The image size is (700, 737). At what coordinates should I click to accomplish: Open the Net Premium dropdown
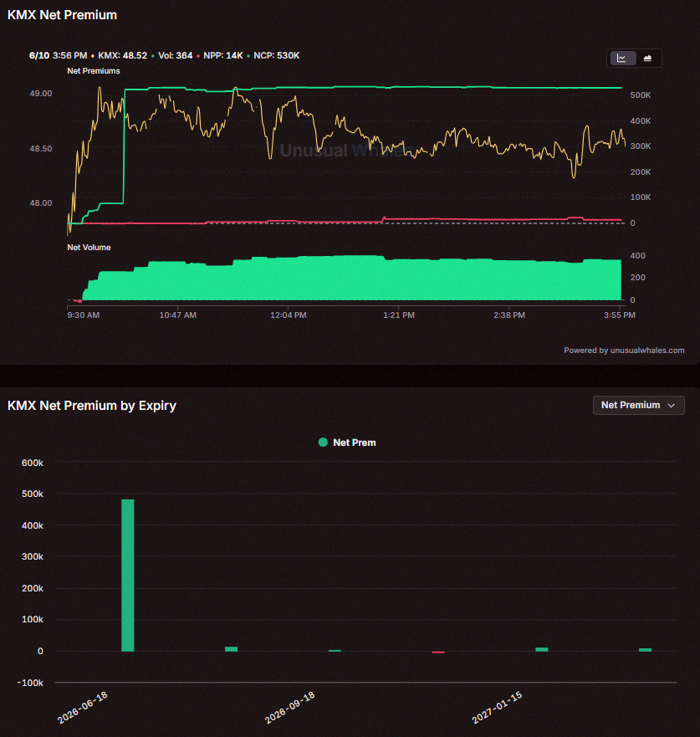(638, 405)
